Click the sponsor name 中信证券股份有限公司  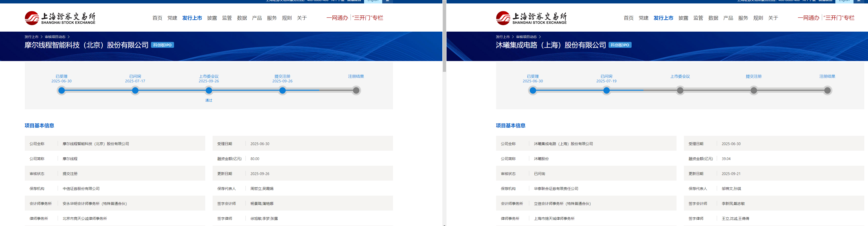tap(81, 189)
